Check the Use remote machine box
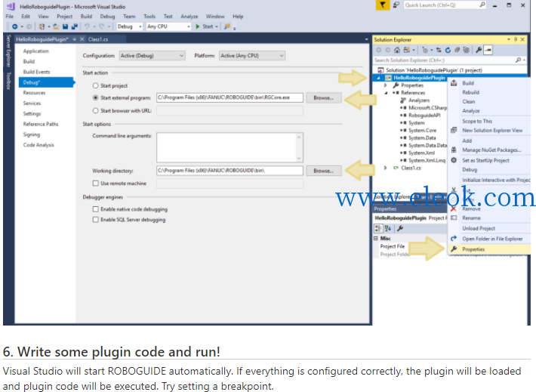 (96, 184)
